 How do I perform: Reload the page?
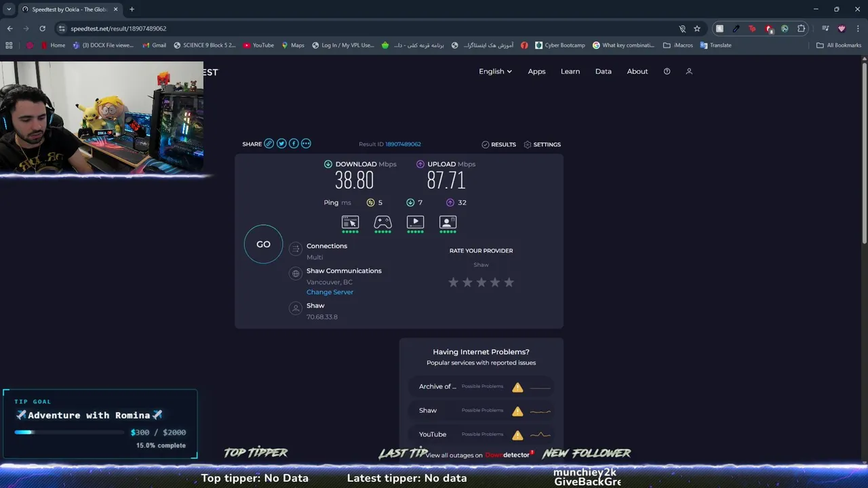click(42, 28)
